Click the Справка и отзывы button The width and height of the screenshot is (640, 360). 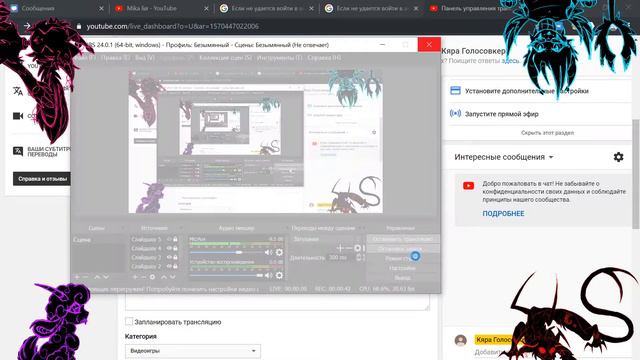tap(42, 179)
